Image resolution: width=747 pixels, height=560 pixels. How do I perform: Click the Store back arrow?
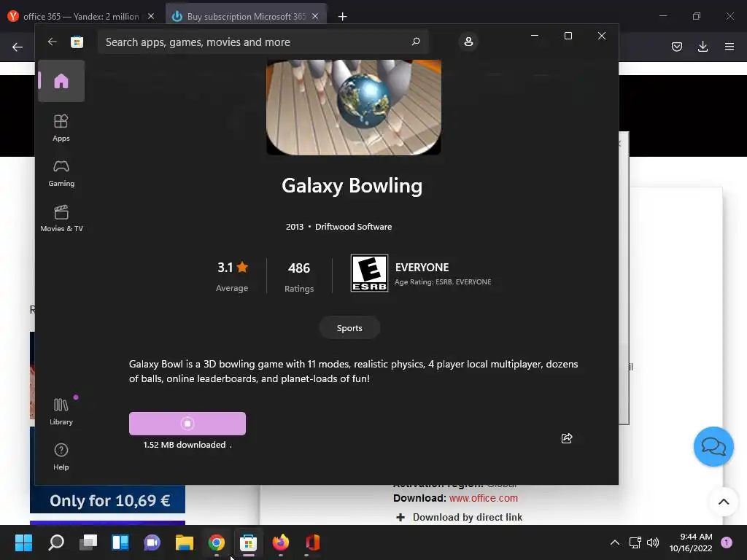coord(52,42)
